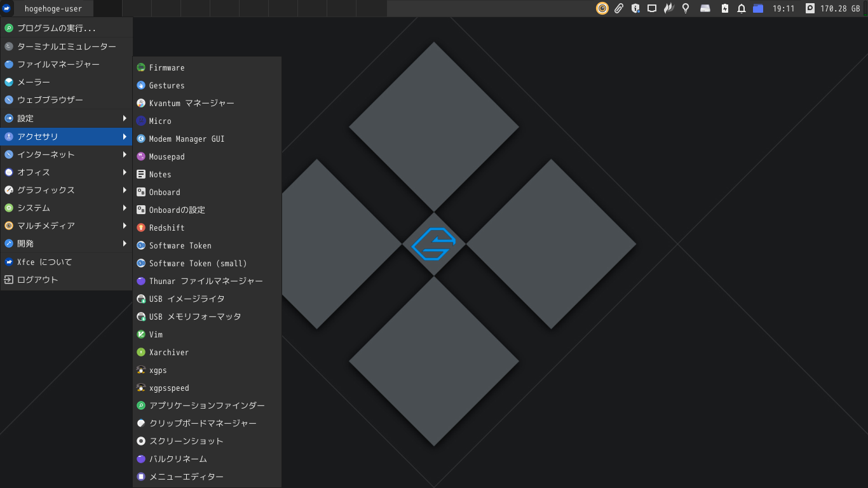The image size is (868, 488).
Task: Click the blue folder panel icon
Action: 757,8
